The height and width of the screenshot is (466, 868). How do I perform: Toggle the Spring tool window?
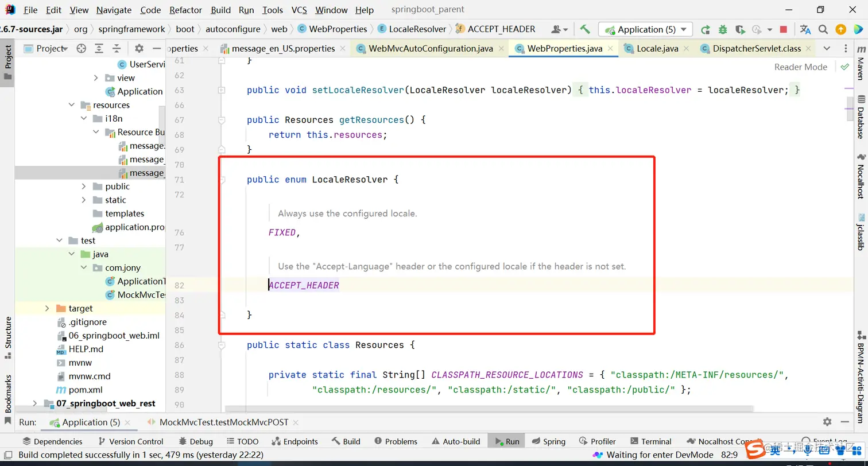tap(549, 441)
